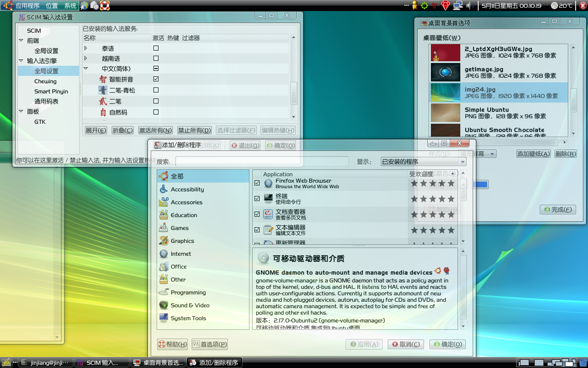Switch to the 桌面背景首选 taskbar item
Screen dimensions: 588x368
tap(158, 362)
